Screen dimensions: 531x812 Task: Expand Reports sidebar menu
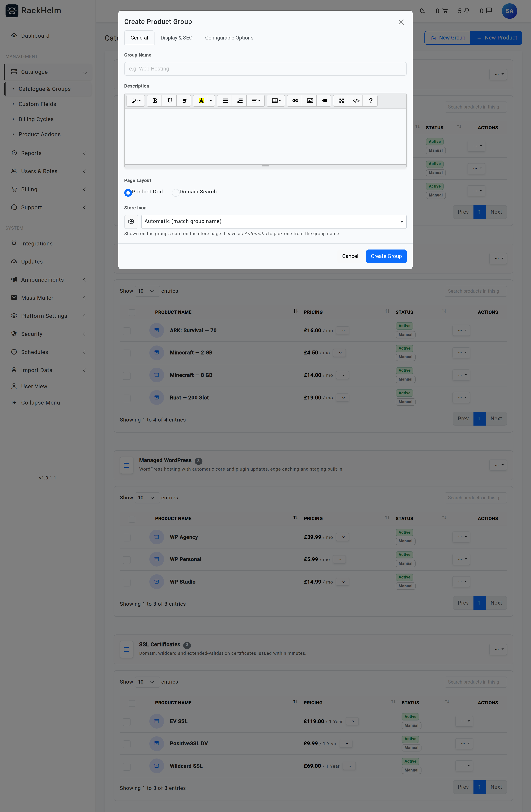48,153
